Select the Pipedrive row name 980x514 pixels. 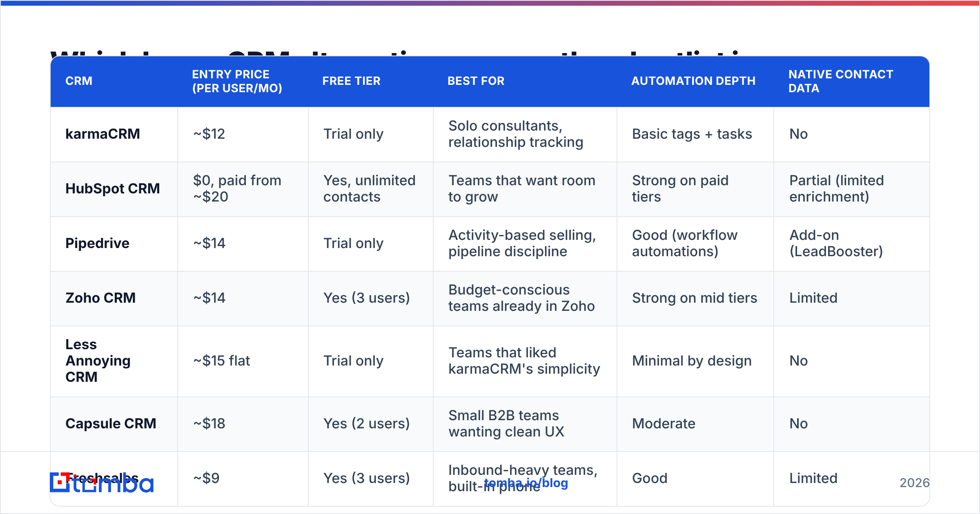[97, 243]
